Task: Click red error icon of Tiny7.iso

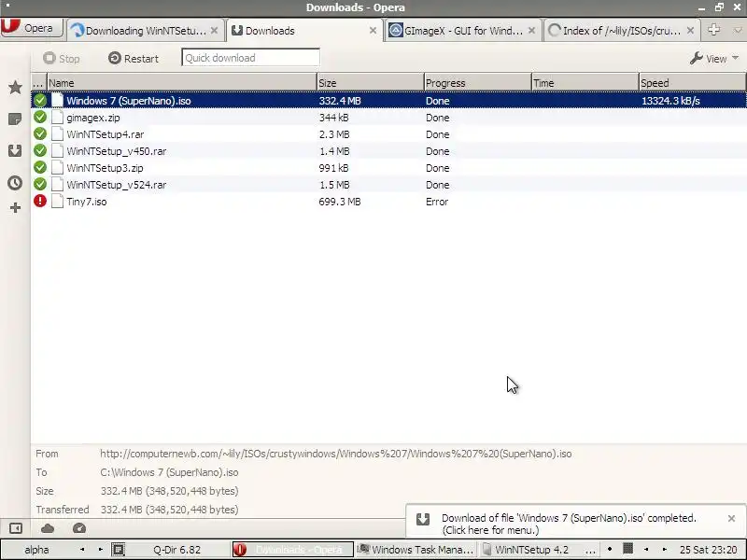Action: [40, 201]
